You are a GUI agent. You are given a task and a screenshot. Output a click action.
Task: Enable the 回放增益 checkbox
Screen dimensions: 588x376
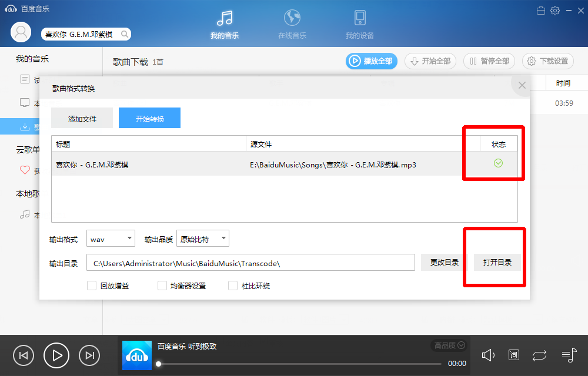[x=92, y=285]
